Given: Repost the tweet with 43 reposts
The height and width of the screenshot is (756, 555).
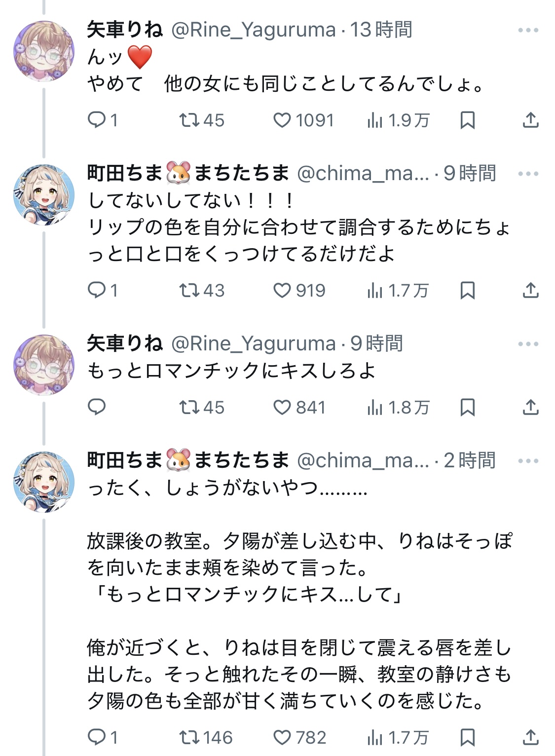Looking at the screenshot, I should (188, 291).
